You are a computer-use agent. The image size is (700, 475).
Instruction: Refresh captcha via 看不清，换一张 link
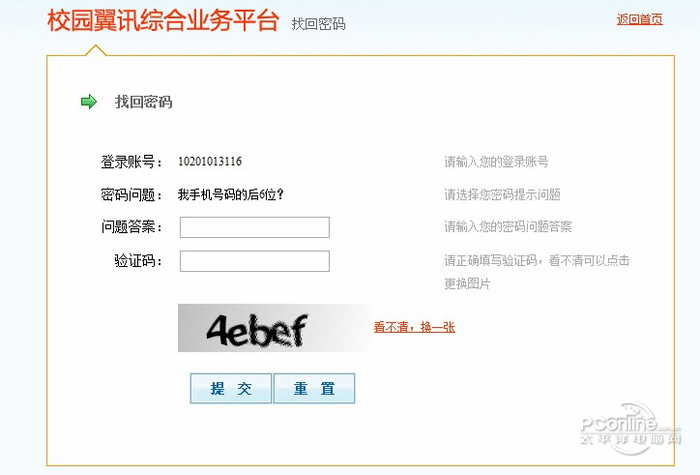tap(414, 327)
